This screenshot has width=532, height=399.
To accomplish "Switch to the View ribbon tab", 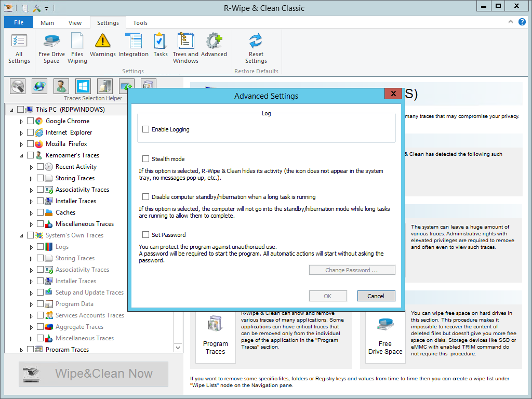I will click(x=75, y=23).
